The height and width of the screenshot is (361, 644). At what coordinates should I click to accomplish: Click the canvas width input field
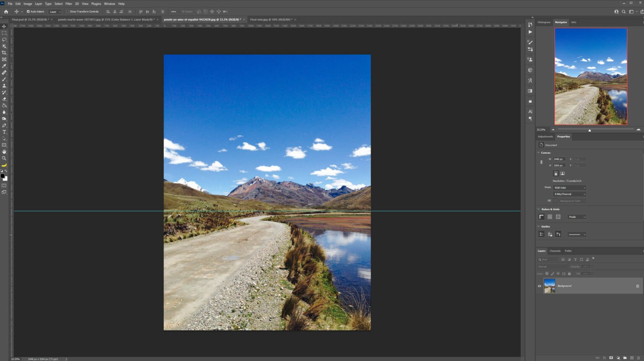(559, 159)
